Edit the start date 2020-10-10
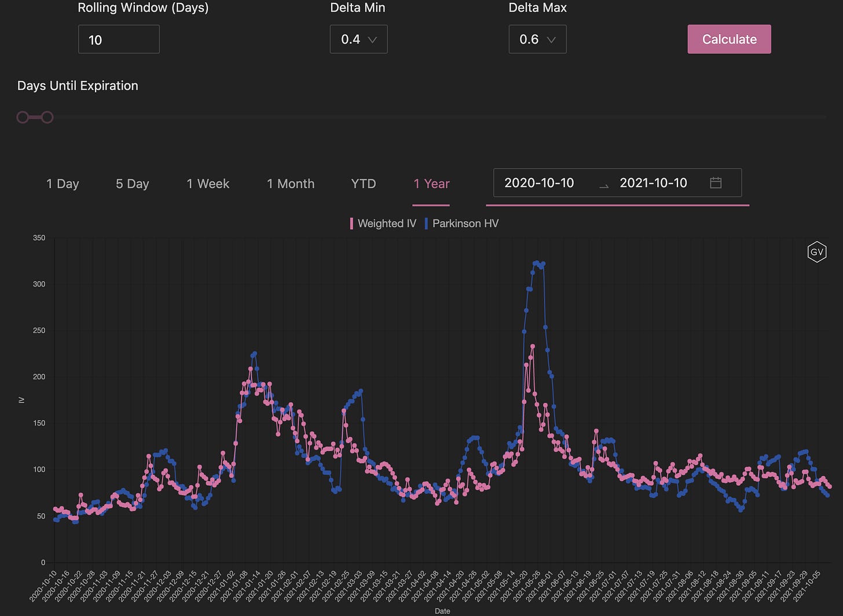Screen dimensions: 843x616 click(539, 183)
